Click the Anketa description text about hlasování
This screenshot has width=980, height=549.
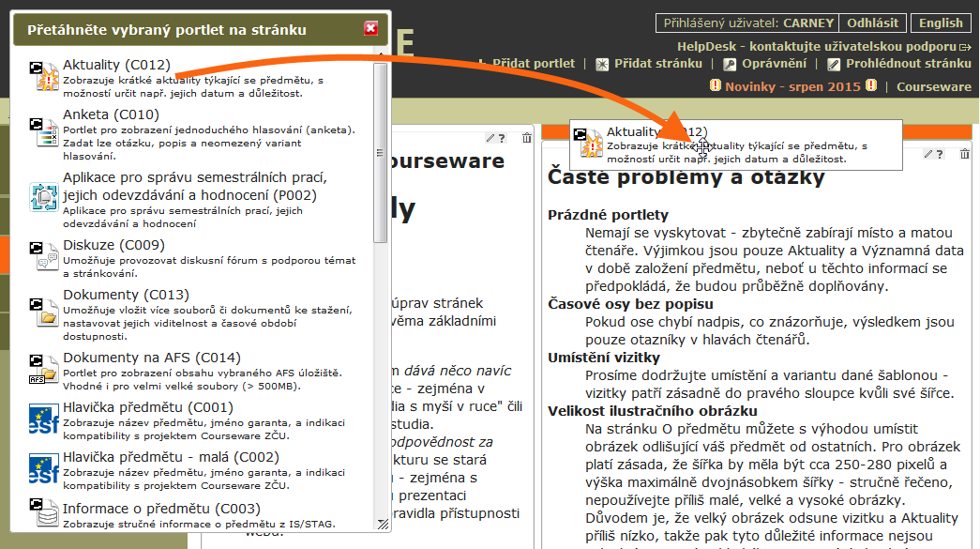pos(209,143)
